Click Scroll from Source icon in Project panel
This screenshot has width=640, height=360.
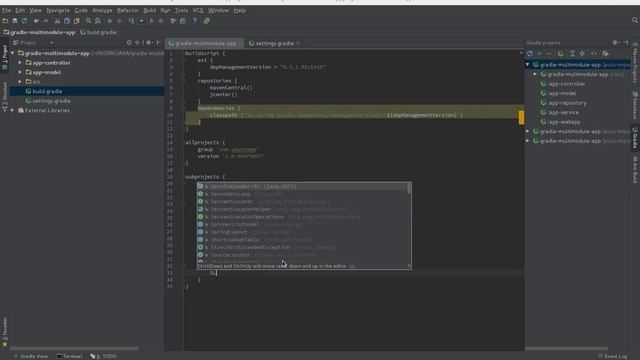tap(129, 42)
